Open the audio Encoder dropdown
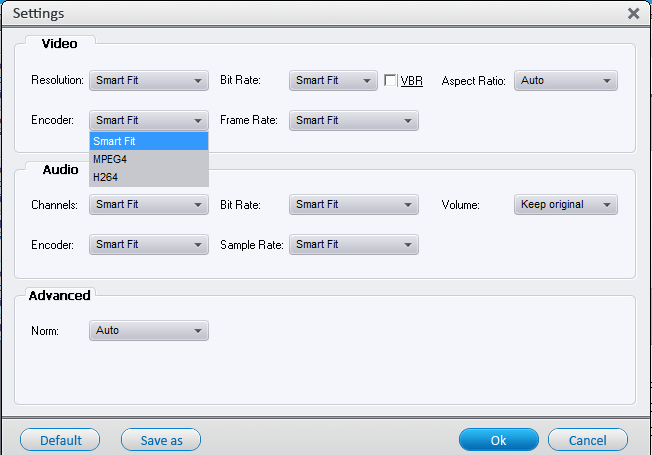Screen dimensions: 652x455 (x=148, y=245)
